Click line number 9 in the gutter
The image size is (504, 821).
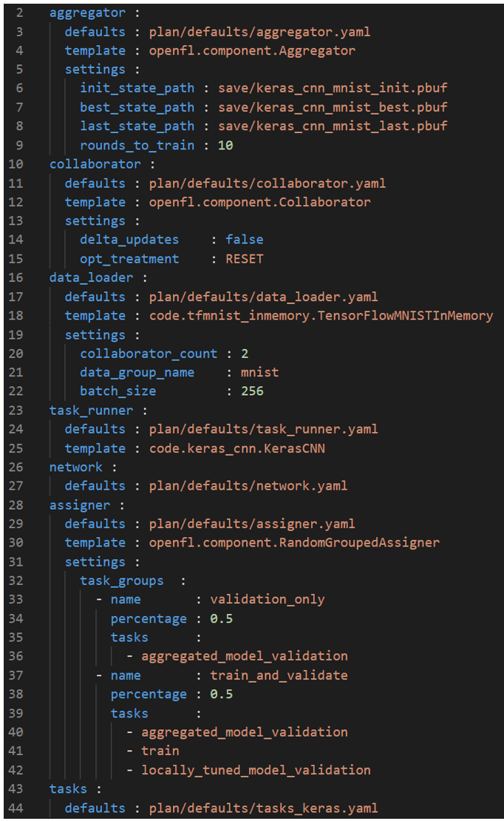click(x=18, y=146)
